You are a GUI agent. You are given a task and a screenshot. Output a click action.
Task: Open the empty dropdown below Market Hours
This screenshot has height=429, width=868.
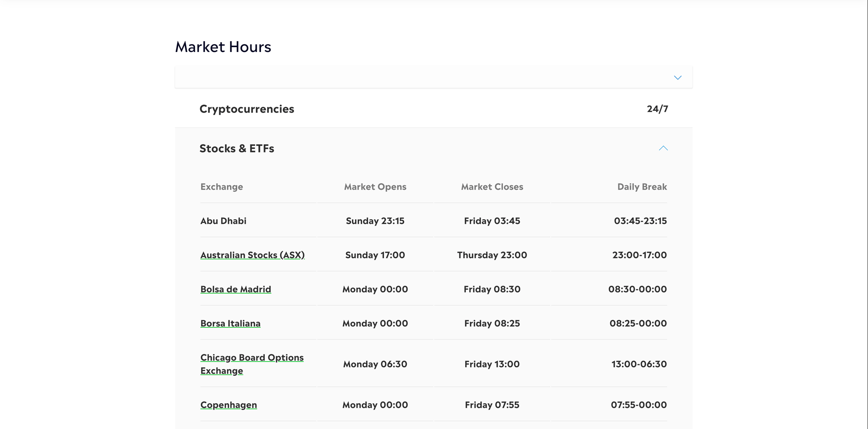(434, 77)
